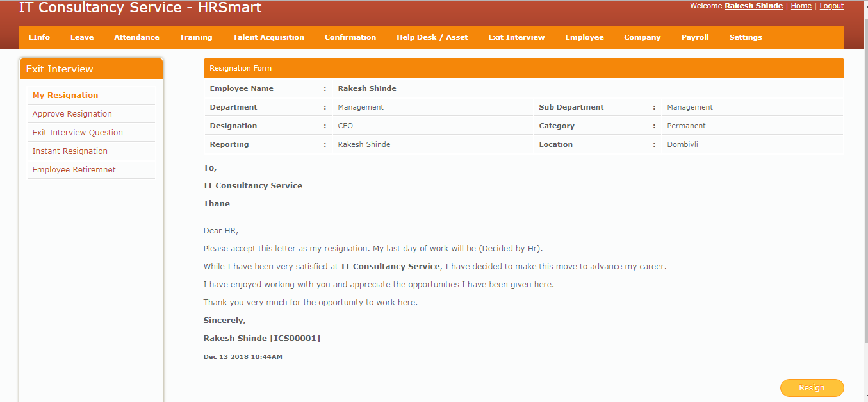Open Exit Interview Question page
868x402 pixels.
click(x=78, y=132)
